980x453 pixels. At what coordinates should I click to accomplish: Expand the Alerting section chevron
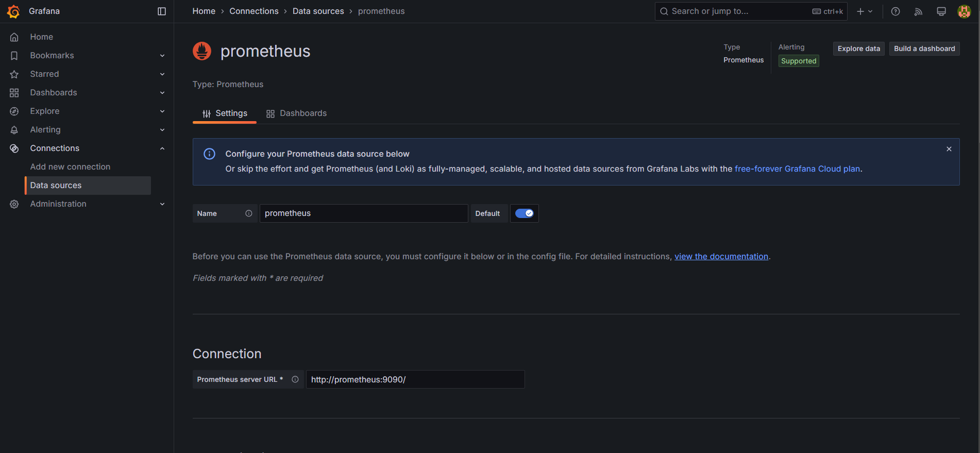(x=162, y=130)
